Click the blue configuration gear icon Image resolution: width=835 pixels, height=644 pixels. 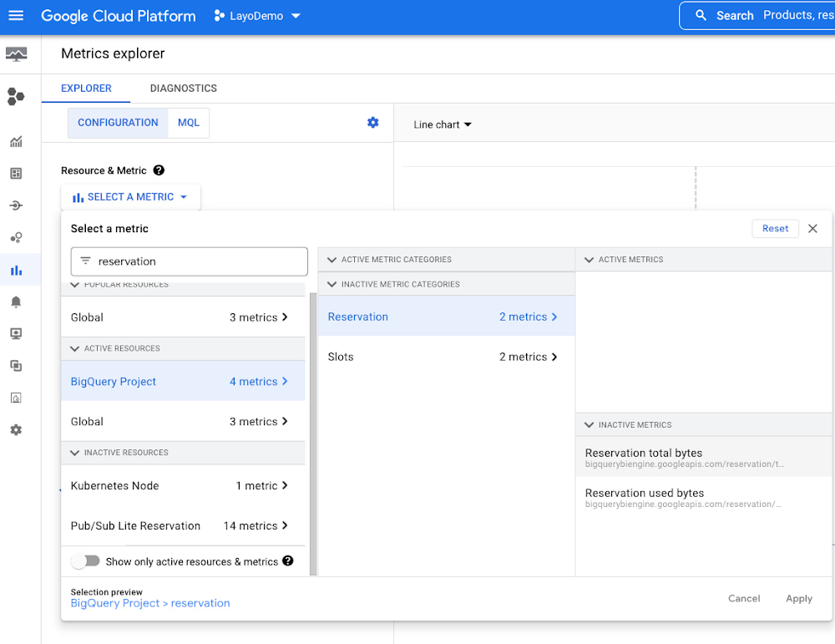pos(372,123)
